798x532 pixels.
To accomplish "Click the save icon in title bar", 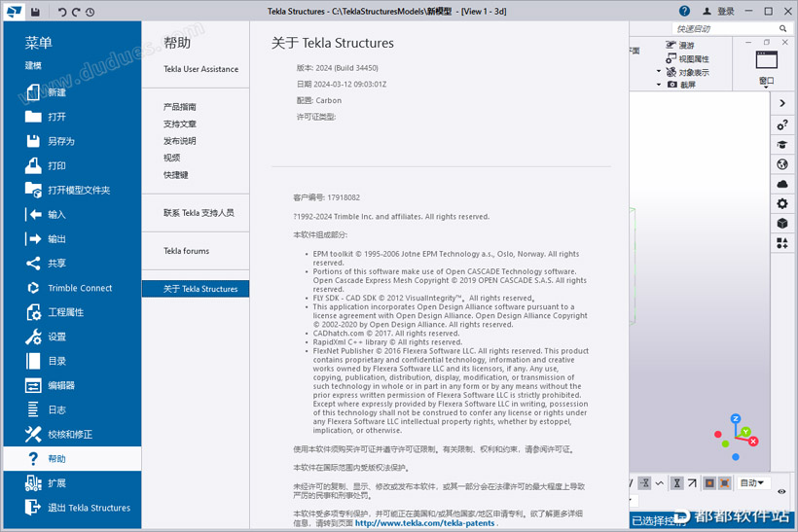I will (x=35, y=12).
